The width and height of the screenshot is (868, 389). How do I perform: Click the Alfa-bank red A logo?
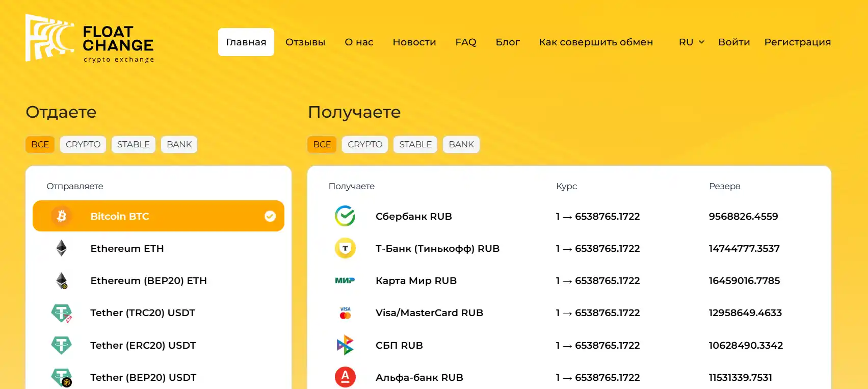(345, 377)
